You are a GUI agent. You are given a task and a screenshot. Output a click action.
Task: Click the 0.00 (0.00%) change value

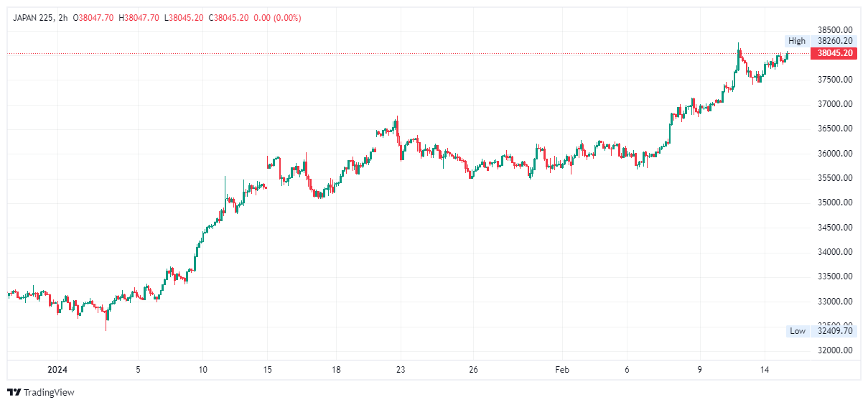[278, 18]
